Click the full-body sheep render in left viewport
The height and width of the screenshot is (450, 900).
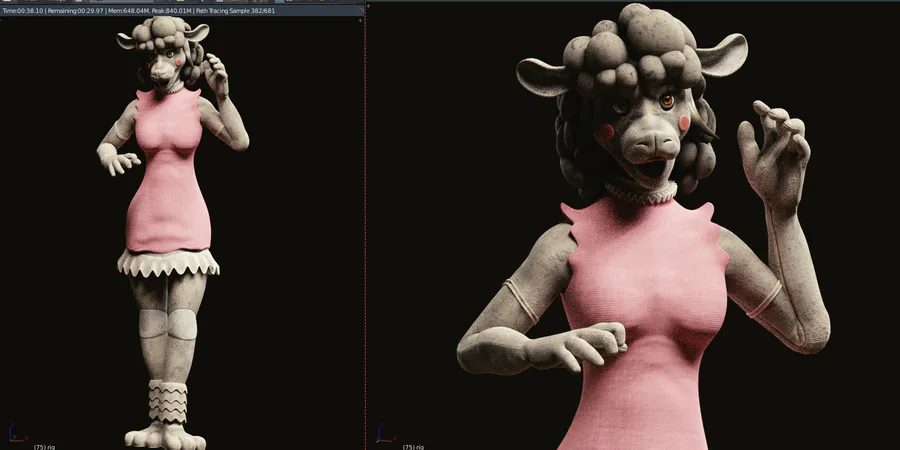point(172,232)
